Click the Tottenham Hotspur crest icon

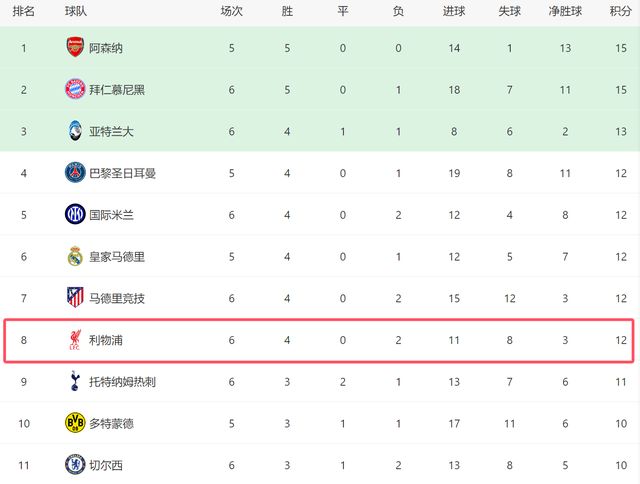[75, 381]
